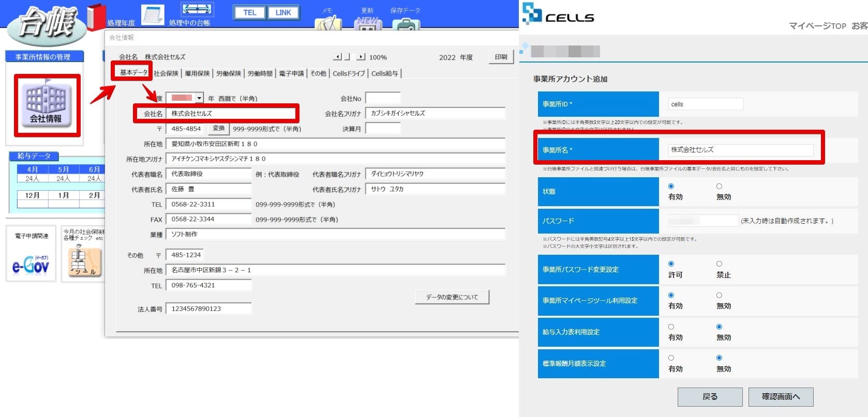The width and height of the screenshot is (868, 417).
Task: Open the マイページTOP link
Action: click(817, 26)
